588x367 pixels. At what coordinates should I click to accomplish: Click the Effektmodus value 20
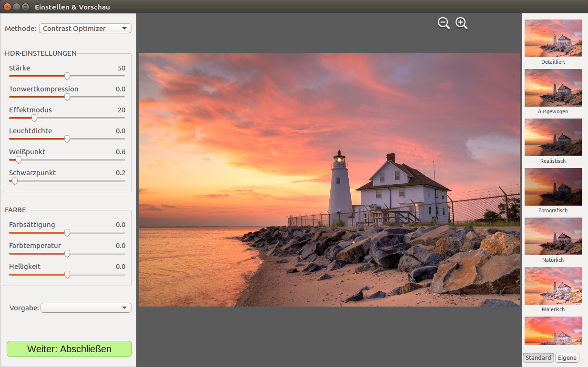[x=122, y=110]
